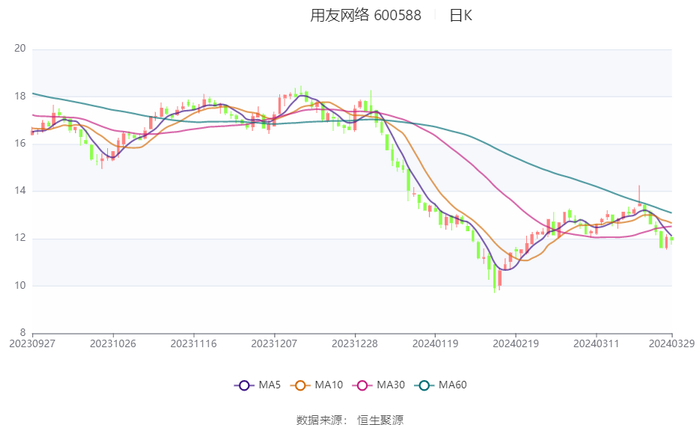This screenshot has height=425, width=700.
Task: Click the 18 price axis label
Action: tap(19, 96)
